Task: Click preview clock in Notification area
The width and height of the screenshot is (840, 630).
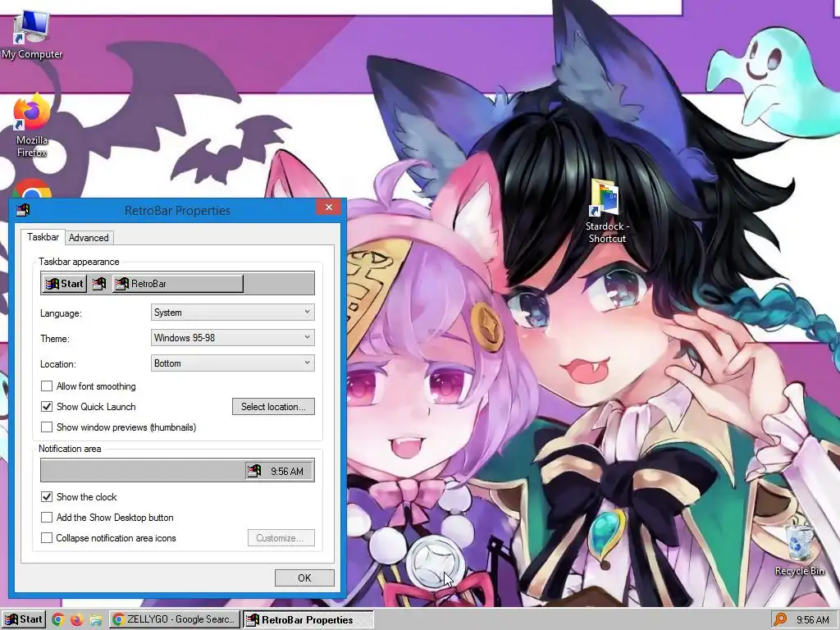Action: [286, 472]
